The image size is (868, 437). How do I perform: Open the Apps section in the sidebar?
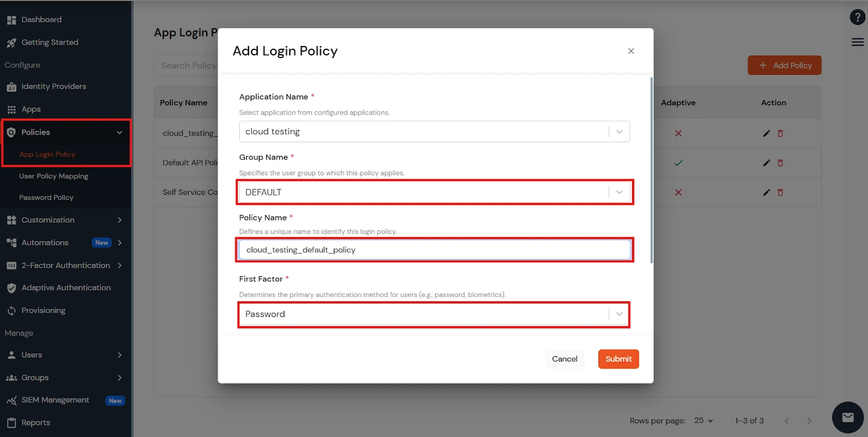[30, 109]
